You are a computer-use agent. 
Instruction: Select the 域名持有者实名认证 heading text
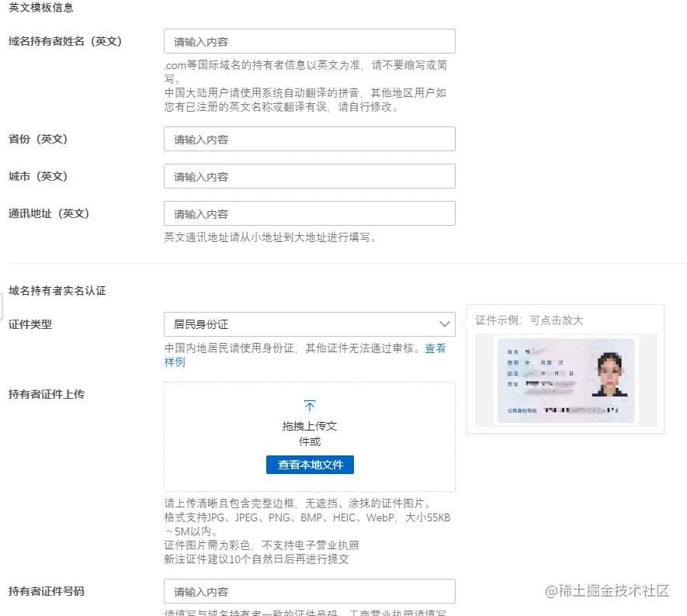(57, 291)
